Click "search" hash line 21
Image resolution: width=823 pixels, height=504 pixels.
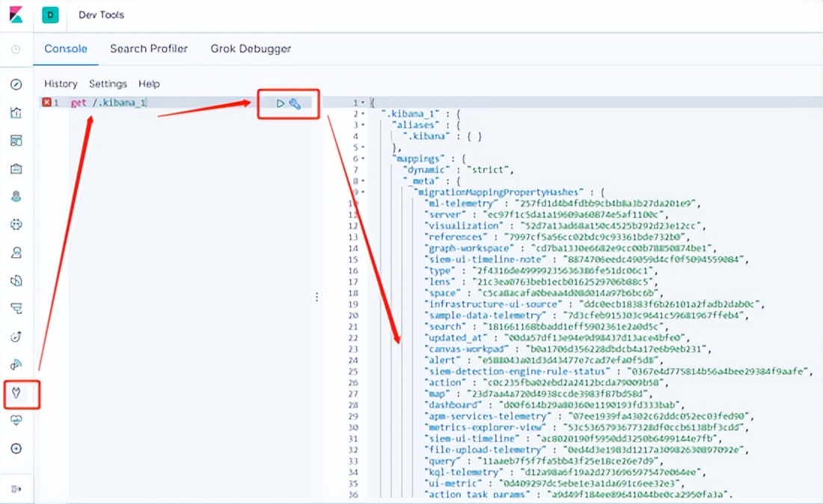click(x=546, y=327)
